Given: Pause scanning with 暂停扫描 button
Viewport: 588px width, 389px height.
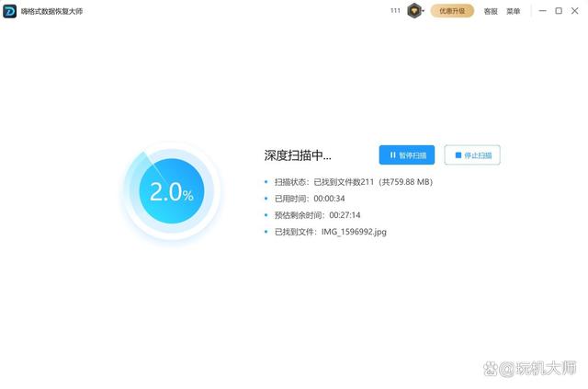Looking at the screenshot, I should (x=407, y=155).
